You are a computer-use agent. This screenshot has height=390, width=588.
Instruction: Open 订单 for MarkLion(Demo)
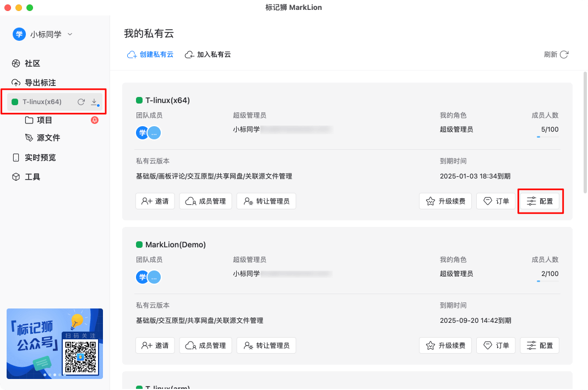tap(496, 345)
